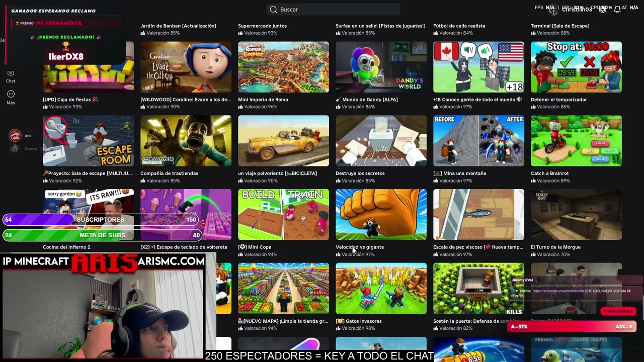Click the Robux icon in the top bar
The height and width of the screenshot is (362, 644).
click(603, 10)
